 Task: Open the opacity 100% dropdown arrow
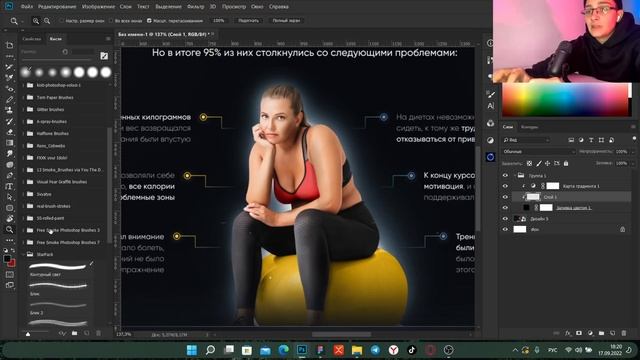tap(633, 151)
